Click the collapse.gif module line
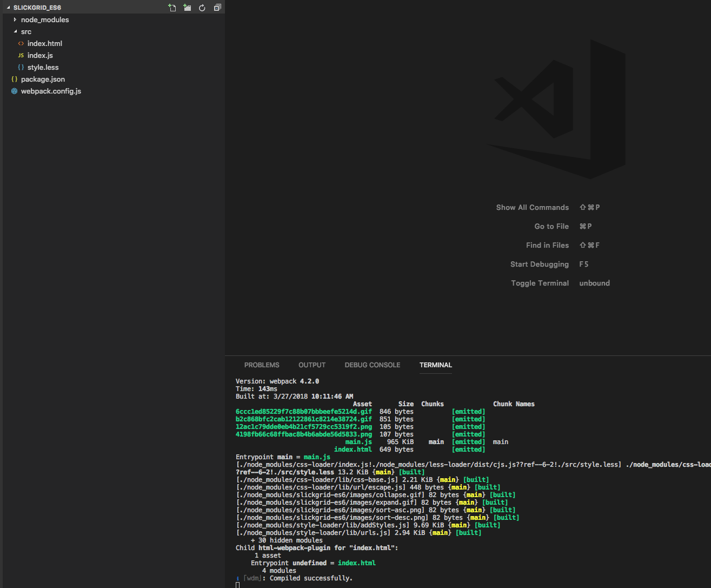 click(x=375, y=495)
